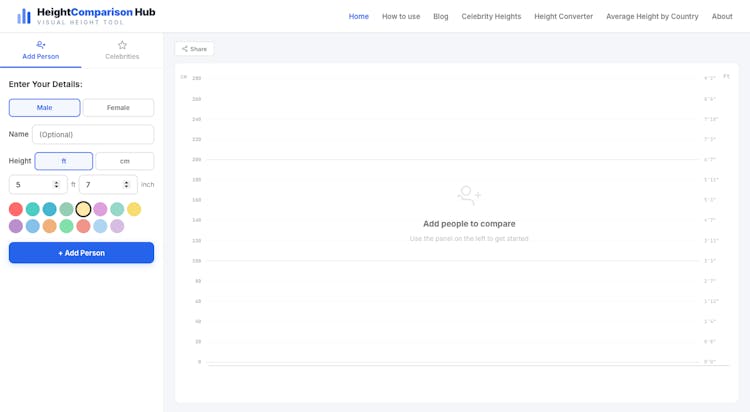This screenshot has height=412, width=750.
Task: Click the HeightComparison Hub logo icon
Action: [23, 16]
